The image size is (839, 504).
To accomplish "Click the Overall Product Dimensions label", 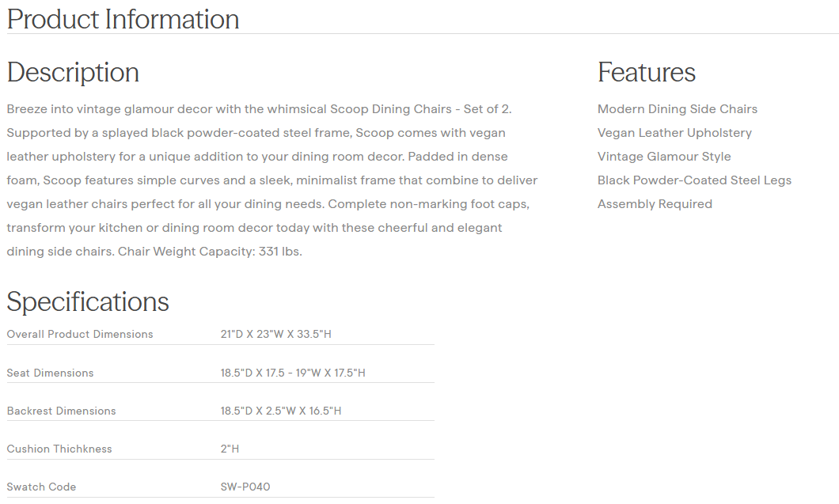I will tap(80, 334).
